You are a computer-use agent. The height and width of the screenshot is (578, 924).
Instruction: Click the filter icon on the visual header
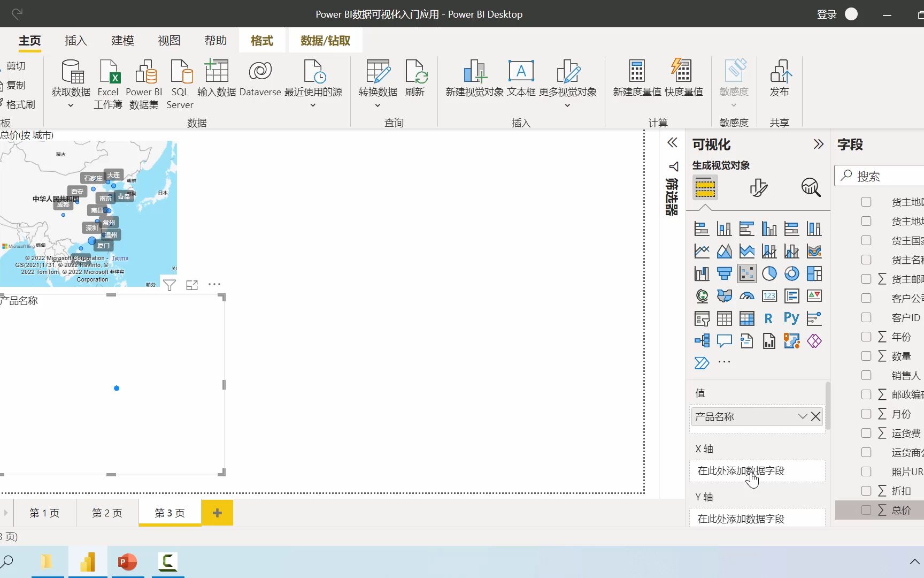coord(170,285)
